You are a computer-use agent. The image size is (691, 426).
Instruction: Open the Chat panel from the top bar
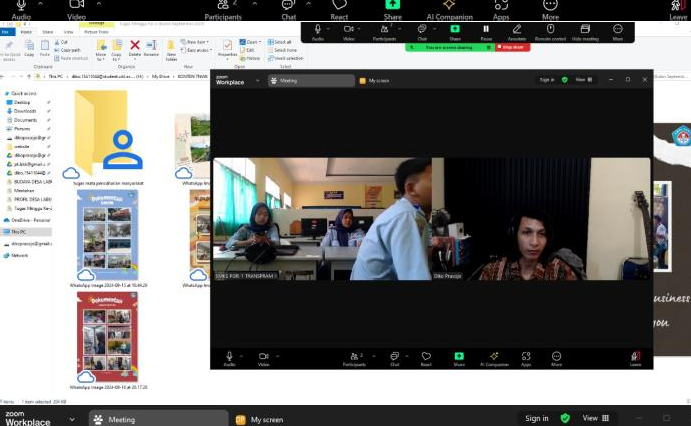[288, 9]
